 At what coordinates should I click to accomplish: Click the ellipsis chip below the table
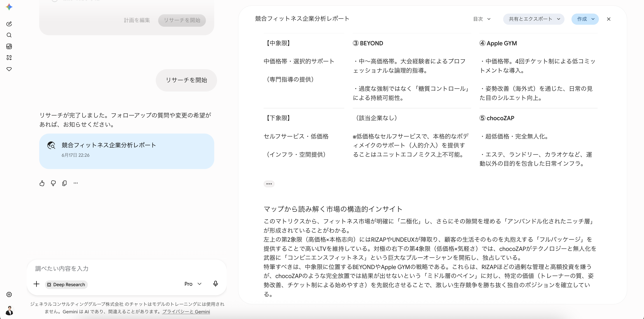point(269,184)
